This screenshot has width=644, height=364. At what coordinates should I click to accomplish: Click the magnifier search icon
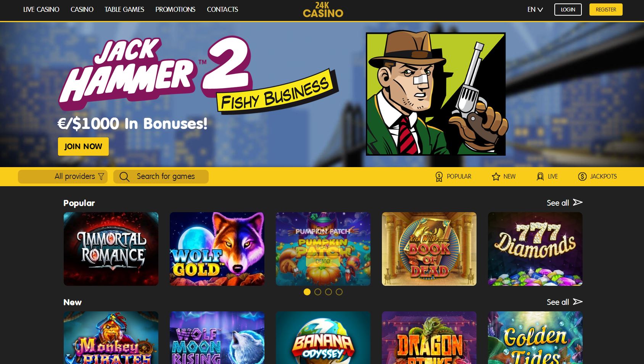point(124,177)
